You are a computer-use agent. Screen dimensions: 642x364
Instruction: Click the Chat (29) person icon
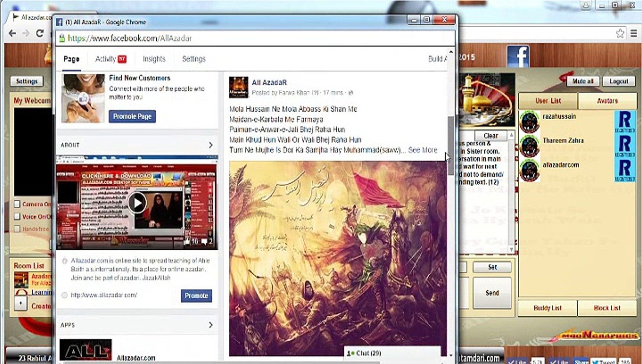350,353
